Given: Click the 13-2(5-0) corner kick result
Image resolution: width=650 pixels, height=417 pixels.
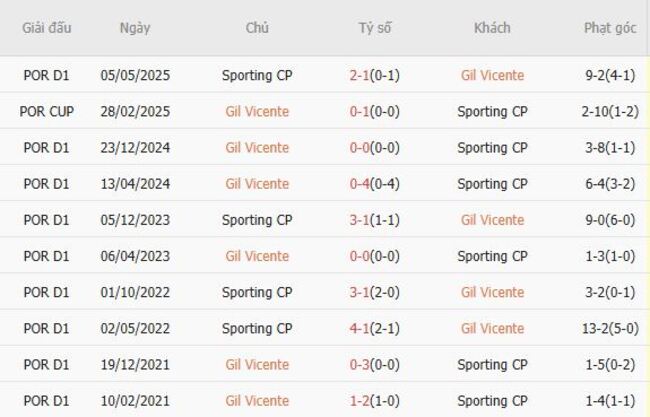Looking at the screenshot, I should 610,328.
